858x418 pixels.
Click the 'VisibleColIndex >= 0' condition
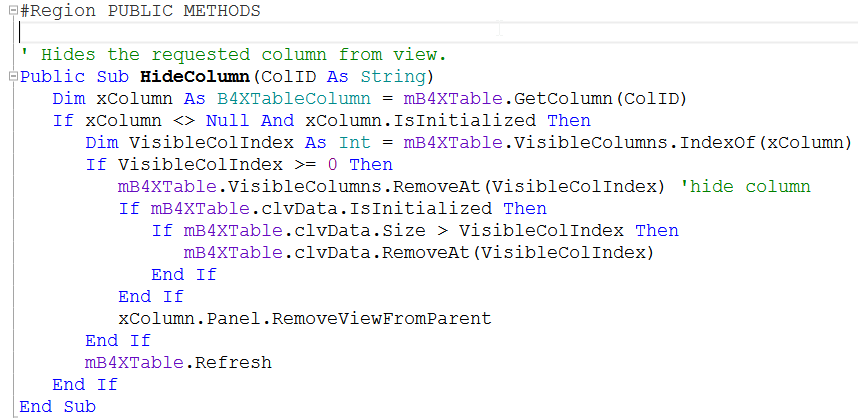(x=232, y=164)
